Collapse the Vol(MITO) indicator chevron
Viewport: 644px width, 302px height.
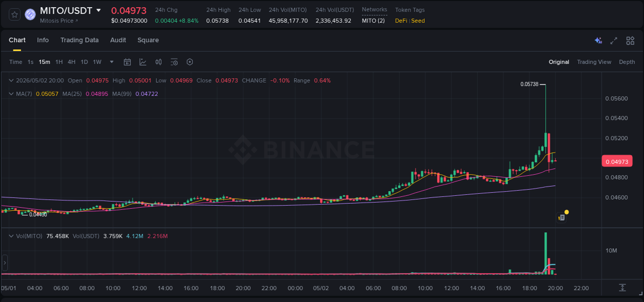tap(11, 236)
